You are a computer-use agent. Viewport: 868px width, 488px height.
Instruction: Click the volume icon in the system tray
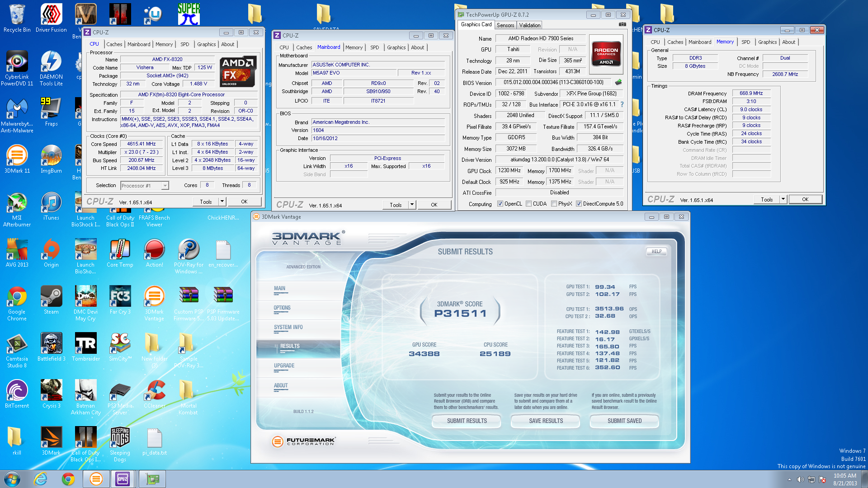click(800, 479)
